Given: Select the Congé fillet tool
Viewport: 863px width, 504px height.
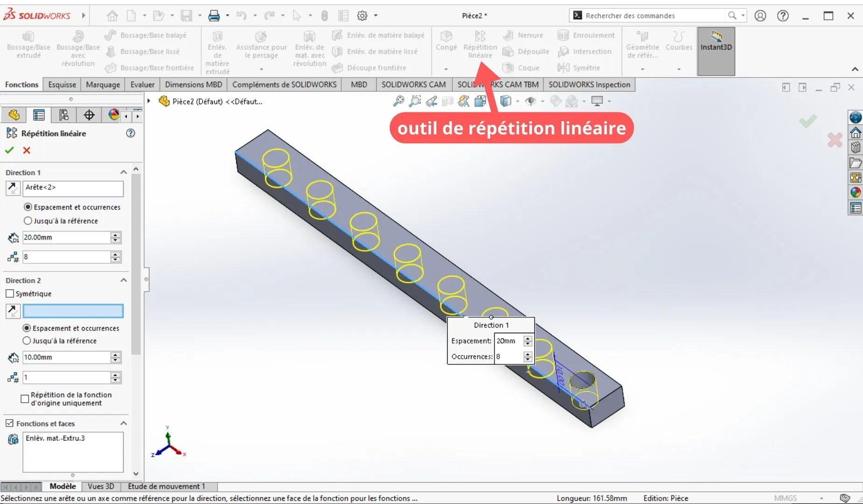Looking at the screenshot, I should 446,41.
